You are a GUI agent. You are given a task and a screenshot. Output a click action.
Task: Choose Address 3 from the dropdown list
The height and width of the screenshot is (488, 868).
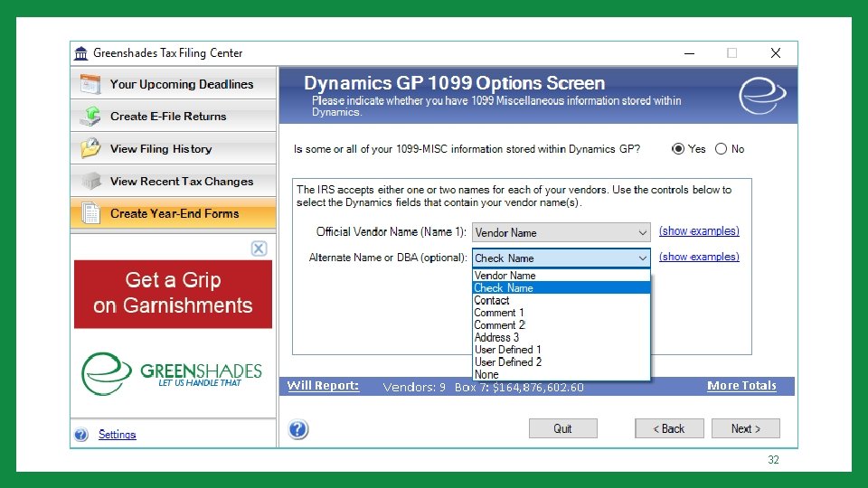tap(561, 337)
